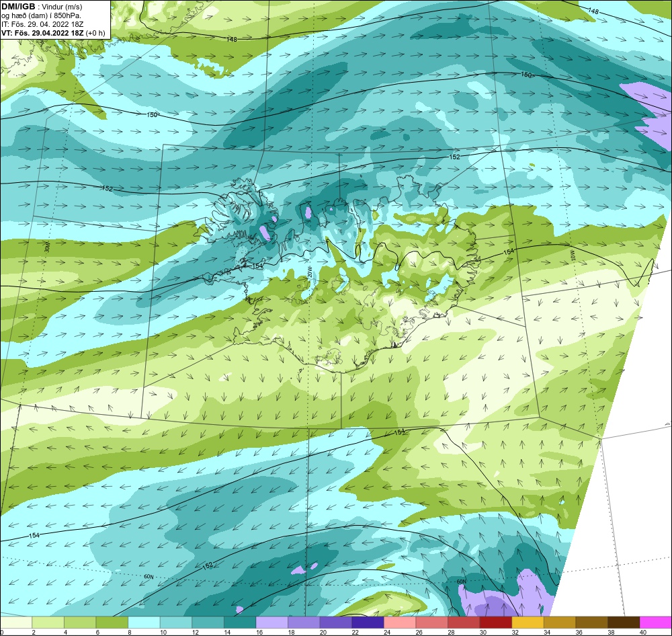Image resolution: width=672 pixels, height=636 pixels.
Task: Pick the 4–6 m/s green legend swatch
Action: [x=80, y=623]
